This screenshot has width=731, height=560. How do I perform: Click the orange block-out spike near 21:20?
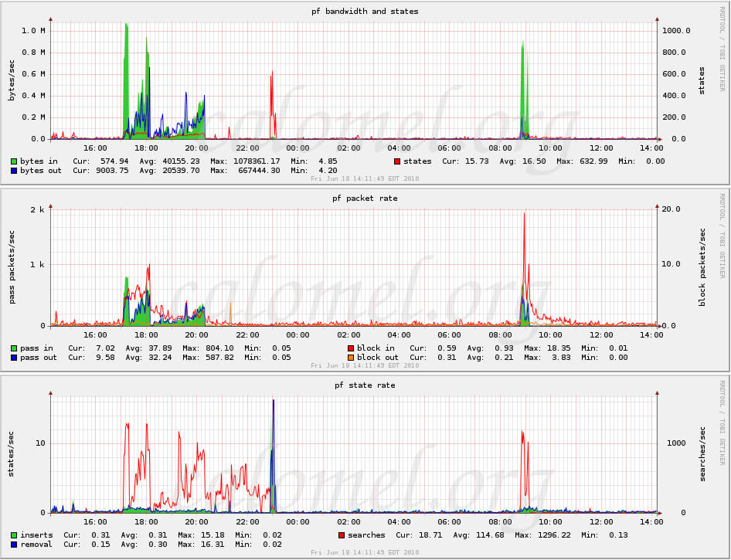(230, 313)
